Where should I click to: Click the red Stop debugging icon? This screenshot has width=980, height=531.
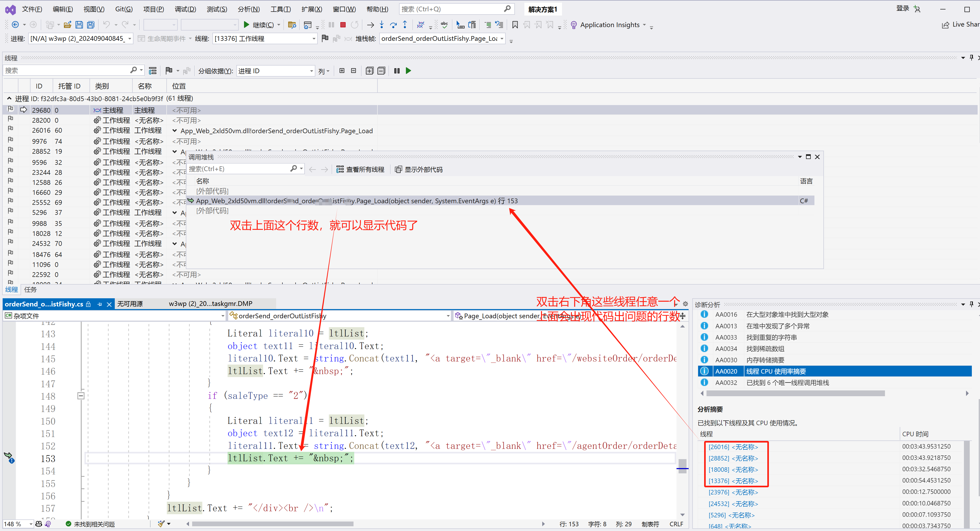click(x=343, y=25)
